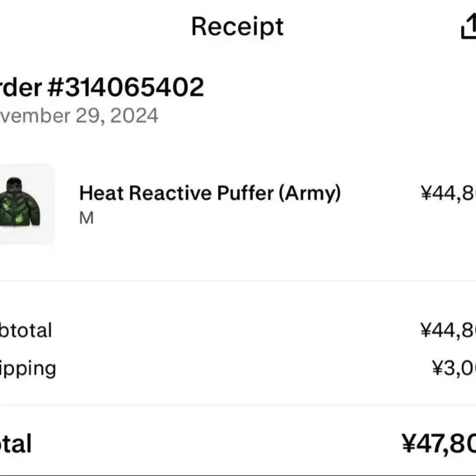Click the Subtotal row label
476x476 pixels.
pos(26,330)
